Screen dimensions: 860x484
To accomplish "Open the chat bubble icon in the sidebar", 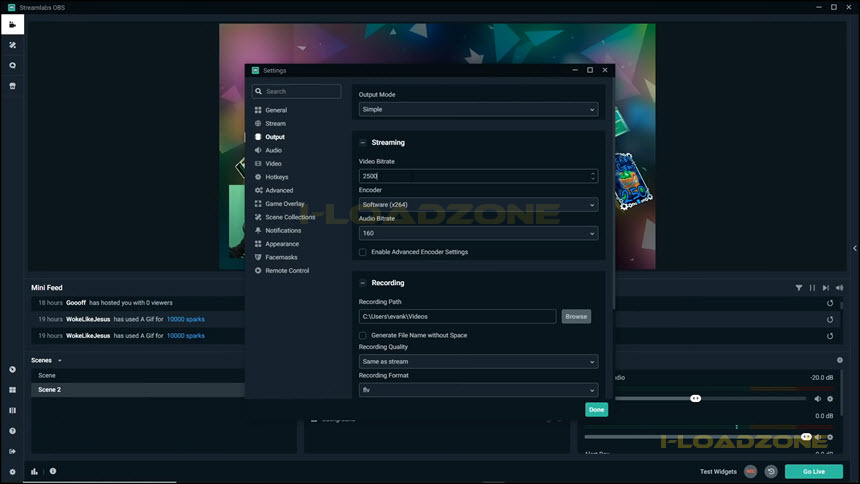I will pos(12,65).
